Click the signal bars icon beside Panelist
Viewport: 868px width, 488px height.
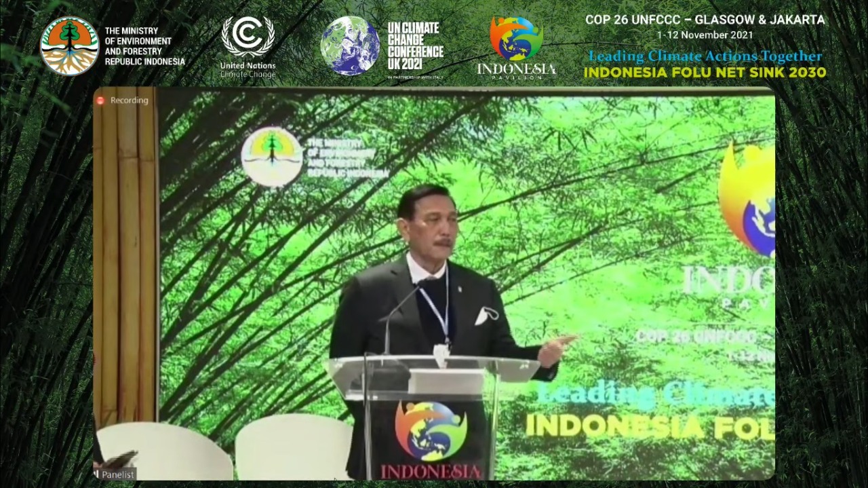[96, 474]
